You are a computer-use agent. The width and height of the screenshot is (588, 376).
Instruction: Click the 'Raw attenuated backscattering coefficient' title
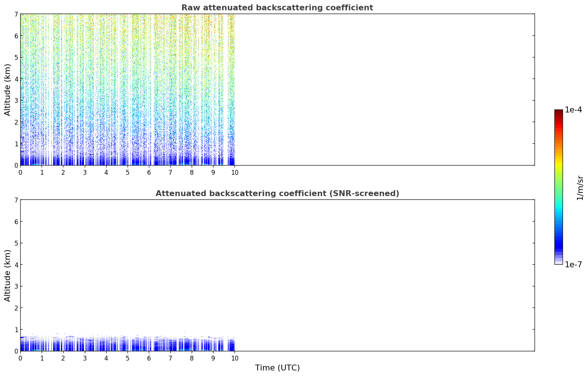click(277, 8)
